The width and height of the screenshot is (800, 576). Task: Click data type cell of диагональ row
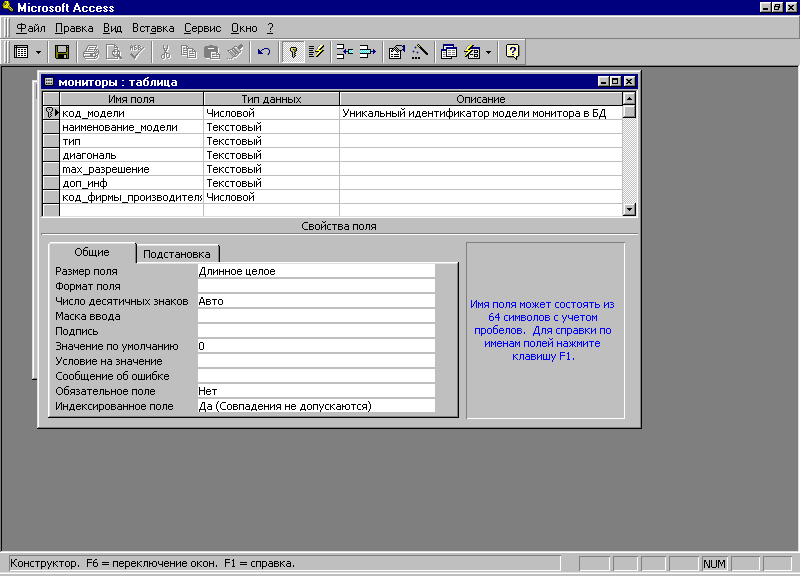271,155
